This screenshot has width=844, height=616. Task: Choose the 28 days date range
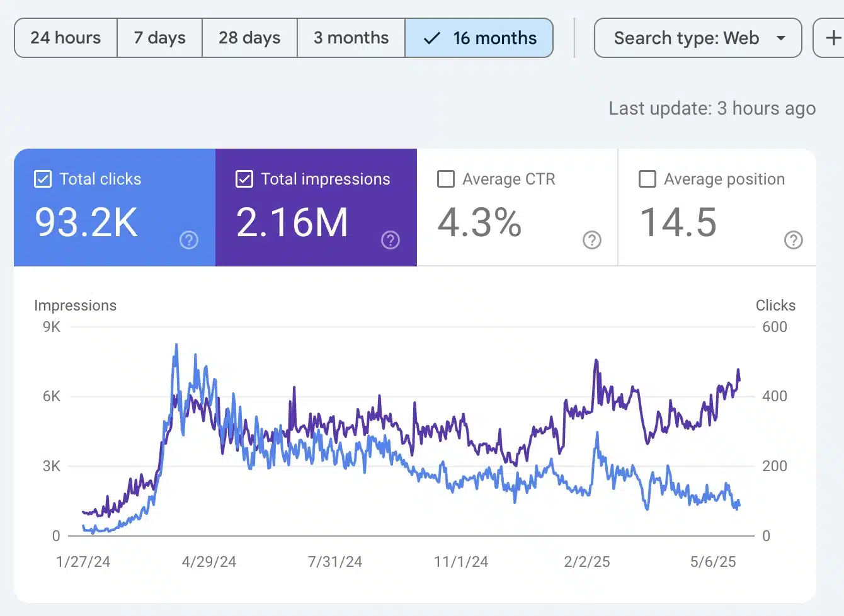click(x=249, y=38)
